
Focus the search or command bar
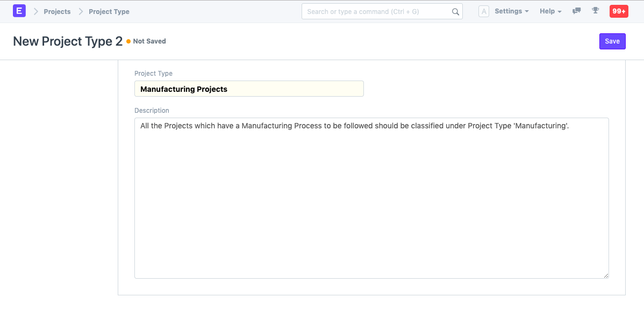(x=376, y=11)
